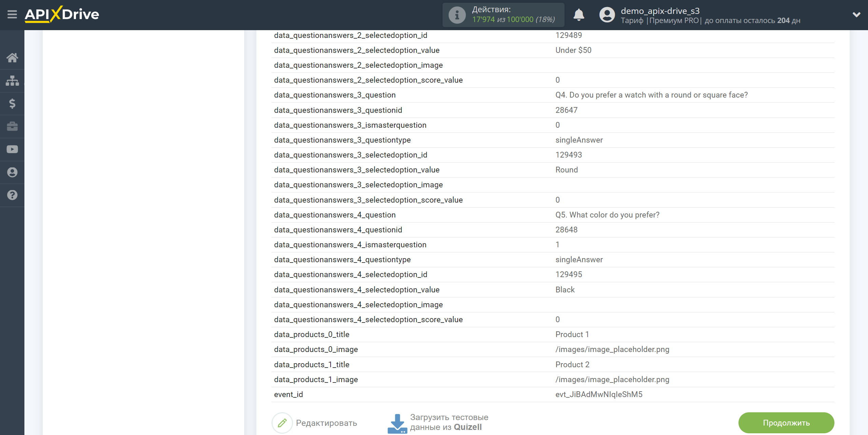
Task: Select the value '129493'
Action: [x=569, y=155]
